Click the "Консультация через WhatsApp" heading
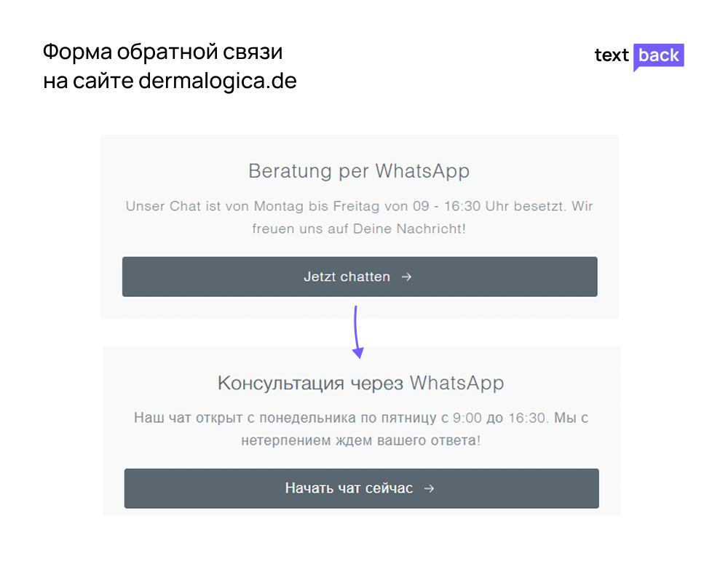Screen dimensions: 728x575 [361, 384]
